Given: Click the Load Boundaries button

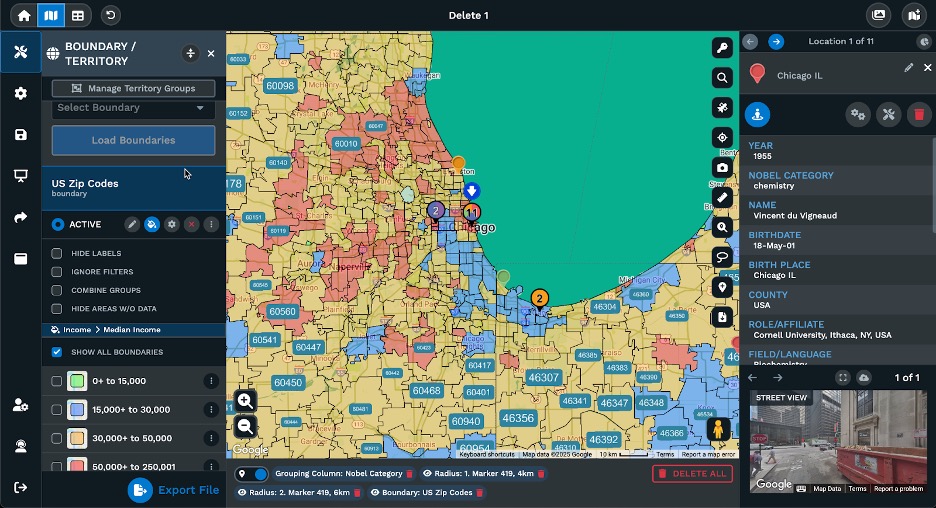Looking at the screenshot, I should tap(133, 140).
